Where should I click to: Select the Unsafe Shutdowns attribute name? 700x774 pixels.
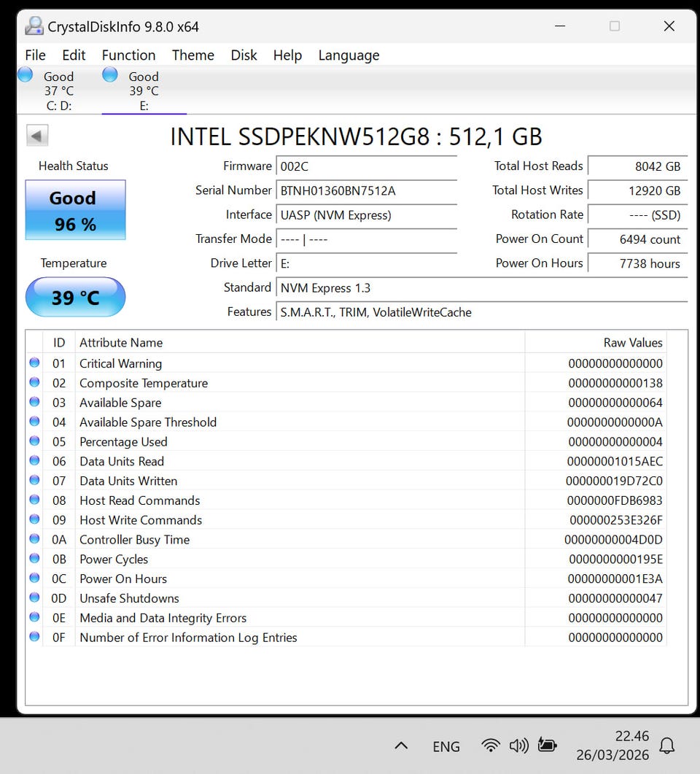(x=129, y=597)
